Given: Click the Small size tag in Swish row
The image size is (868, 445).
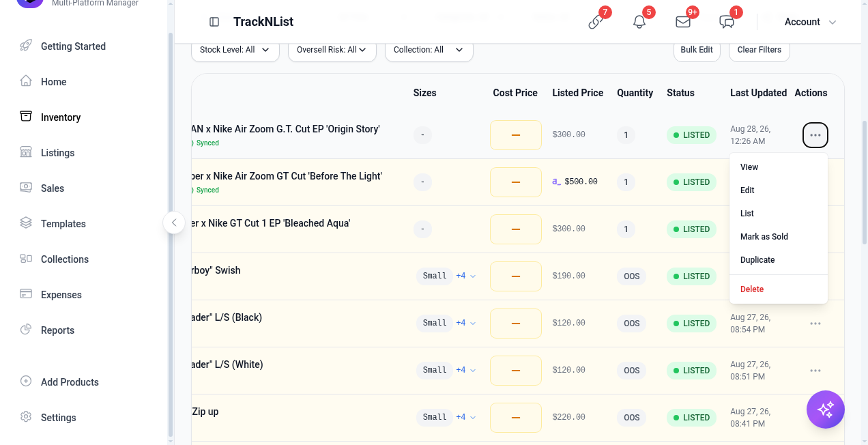Looking at the screenshot, I should coord(435,276).
